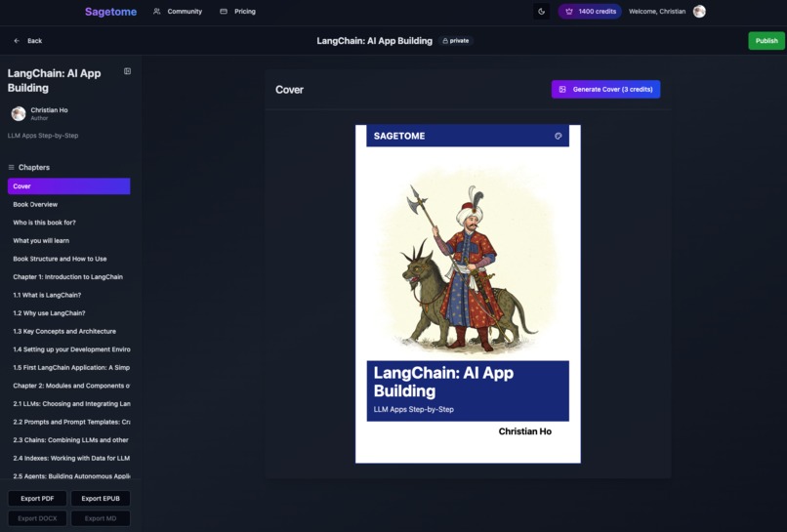Select the Cover chapter item
This screenshot has width=787, height=532.
[68, 186]
